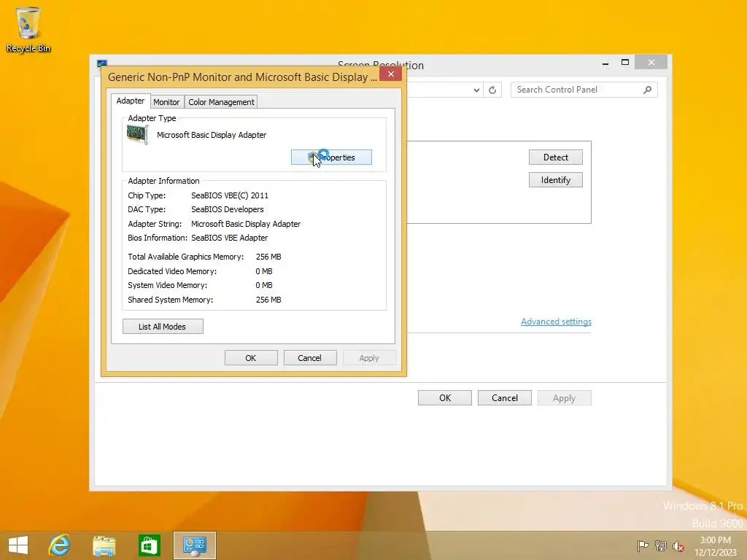The image size is (747, 560).
Task: Close the Generic Non-PnP Monitor dialog
Action: click(391, 74)
